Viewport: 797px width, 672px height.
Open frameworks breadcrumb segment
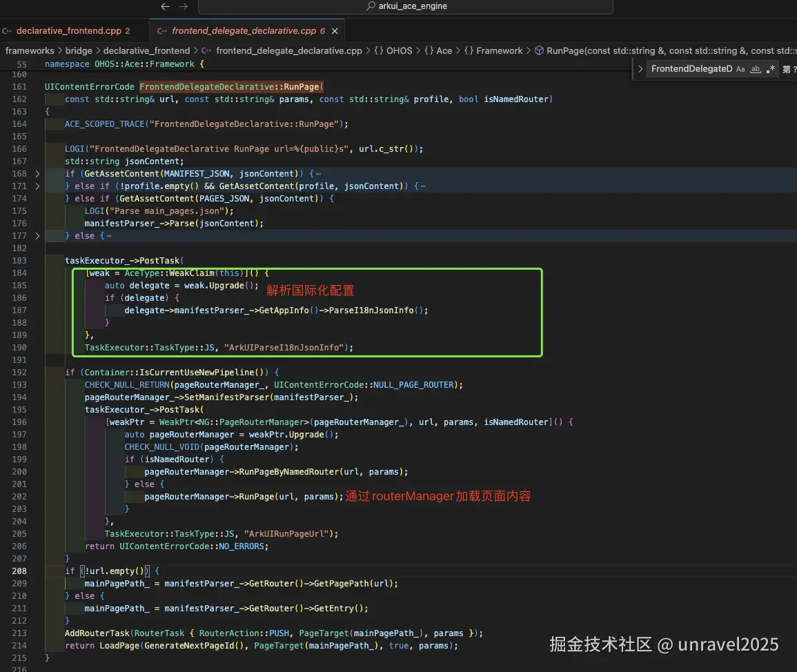click(x=30, y=51)
